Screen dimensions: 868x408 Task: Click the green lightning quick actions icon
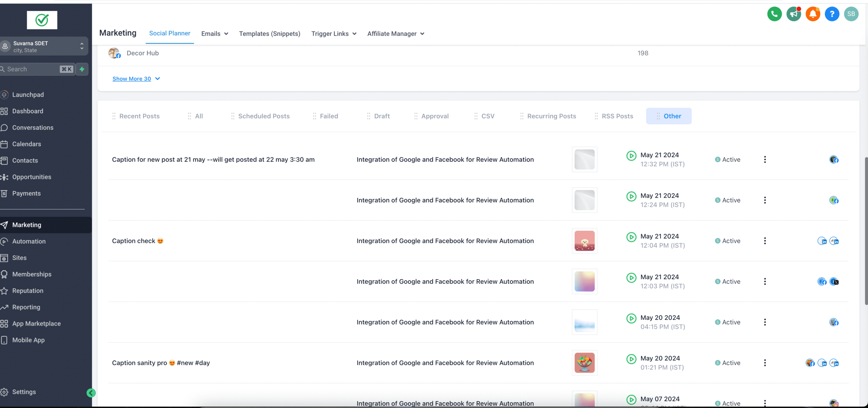click(x=82, y=69)
